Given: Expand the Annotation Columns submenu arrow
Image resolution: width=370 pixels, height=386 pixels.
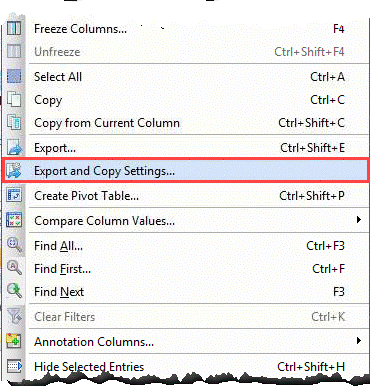Looking at the screenshot, I should point(359,341).
